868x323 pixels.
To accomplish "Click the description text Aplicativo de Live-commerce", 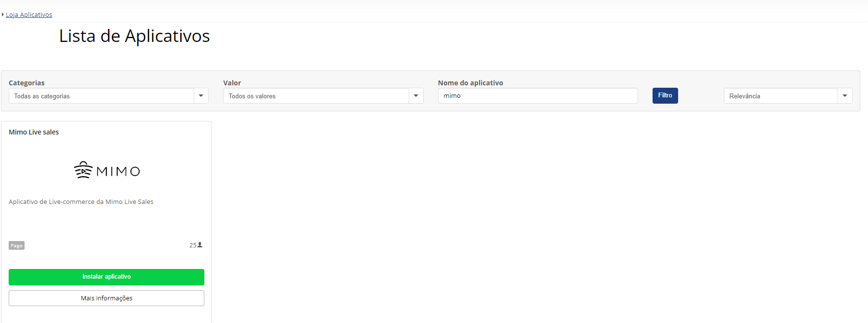I will 81,202.
